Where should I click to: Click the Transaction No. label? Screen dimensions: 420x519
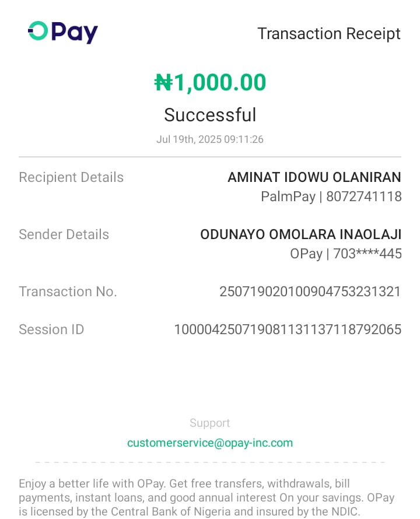click(x=68, y=292)
